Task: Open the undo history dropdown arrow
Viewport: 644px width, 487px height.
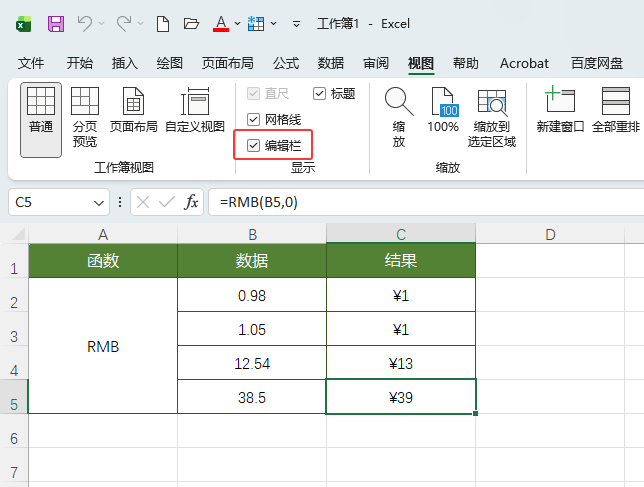Action: 101,24
